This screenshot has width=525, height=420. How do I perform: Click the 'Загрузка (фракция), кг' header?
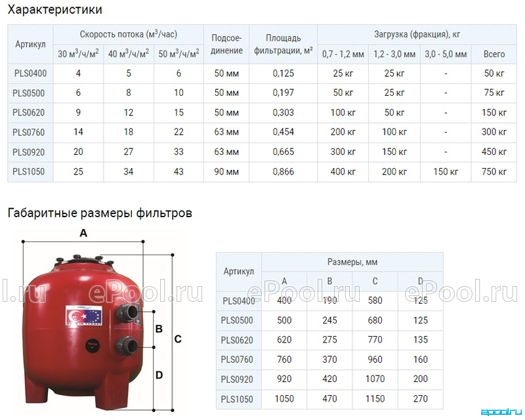(x=417, y=34)
